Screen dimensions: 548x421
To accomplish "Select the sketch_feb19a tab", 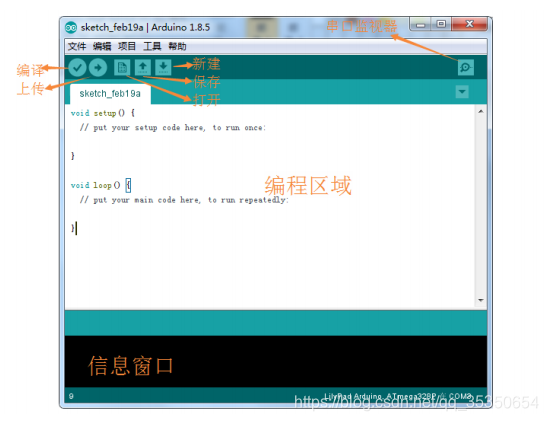I will point(110,94).
